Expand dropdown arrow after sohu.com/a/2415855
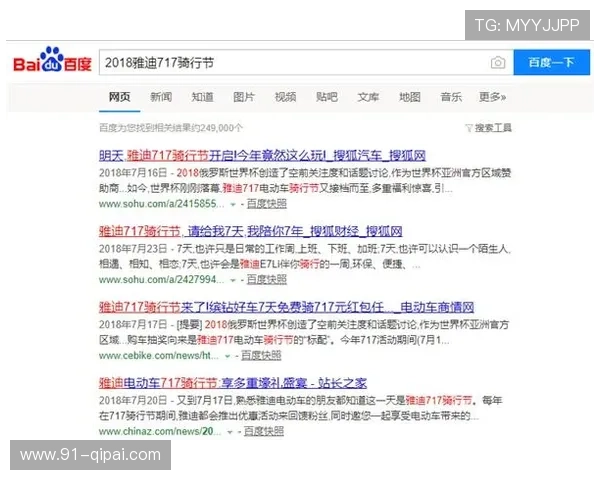Image resolution: width=600 pixels, height=480 pixels. (232, 204)
